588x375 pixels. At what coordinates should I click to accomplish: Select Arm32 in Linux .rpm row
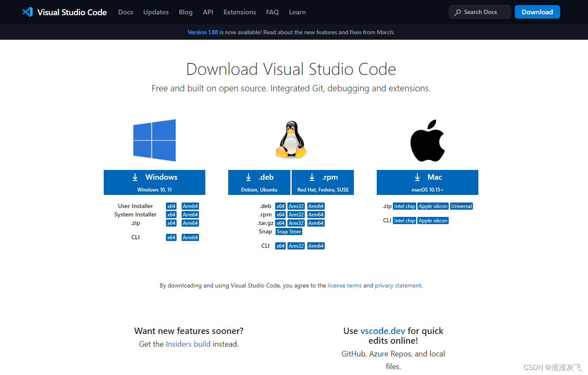click(296, 215)
